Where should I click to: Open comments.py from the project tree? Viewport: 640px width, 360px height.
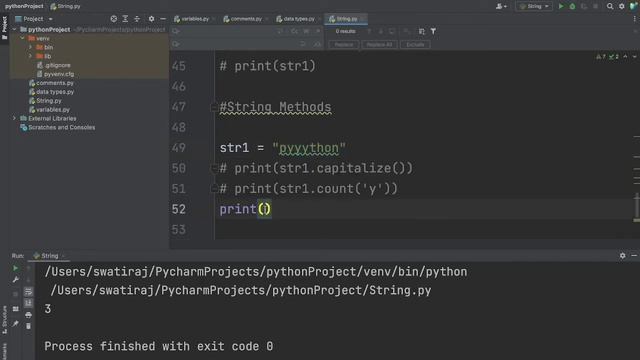51,83
